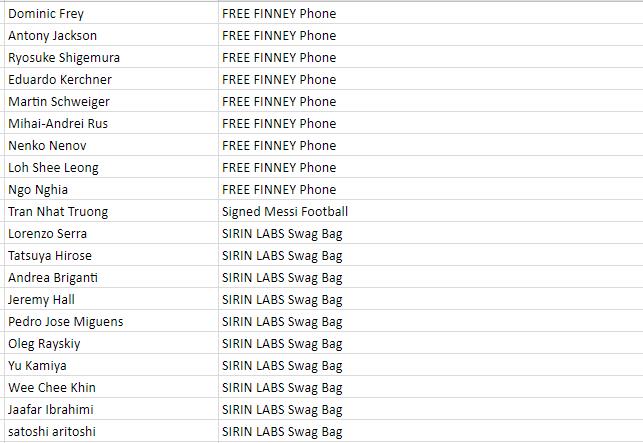
Task: Click Tran Nhat Truong cell
Action: [x=111, y=211]
